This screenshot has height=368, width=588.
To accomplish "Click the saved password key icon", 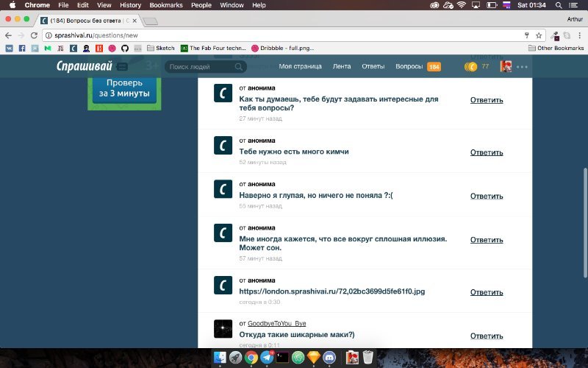I will 527,35.
